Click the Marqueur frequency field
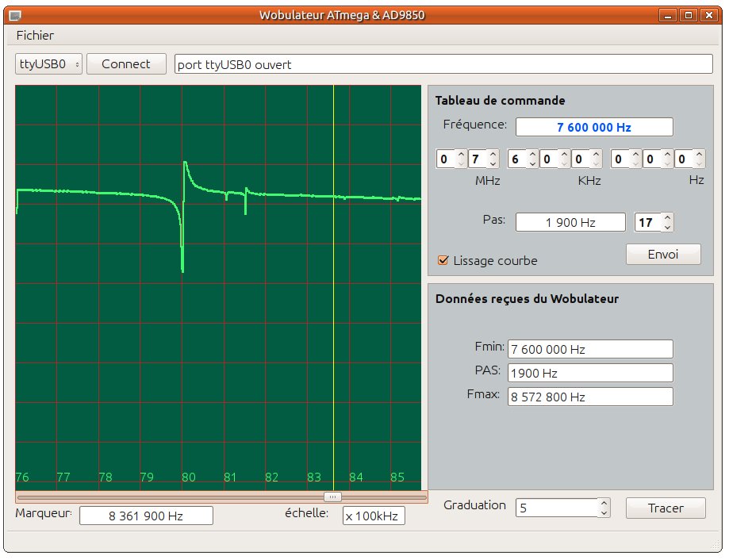This screenshot has height=560, width=729. tap(146, 516)
